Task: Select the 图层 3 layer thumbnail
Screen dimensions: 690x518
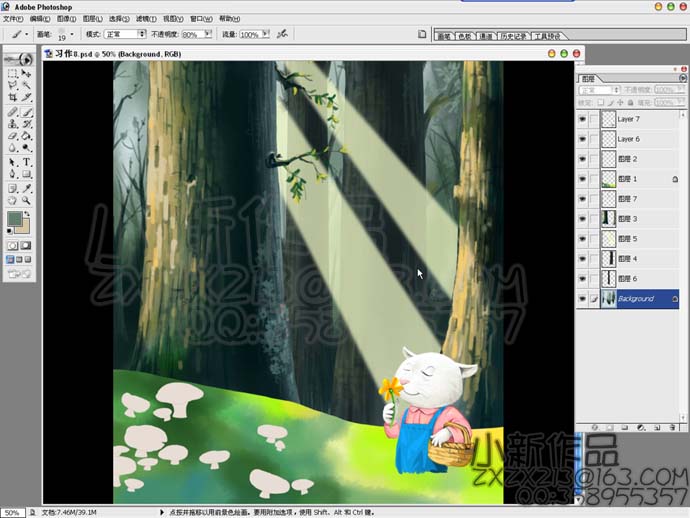Action: point(609,219)
